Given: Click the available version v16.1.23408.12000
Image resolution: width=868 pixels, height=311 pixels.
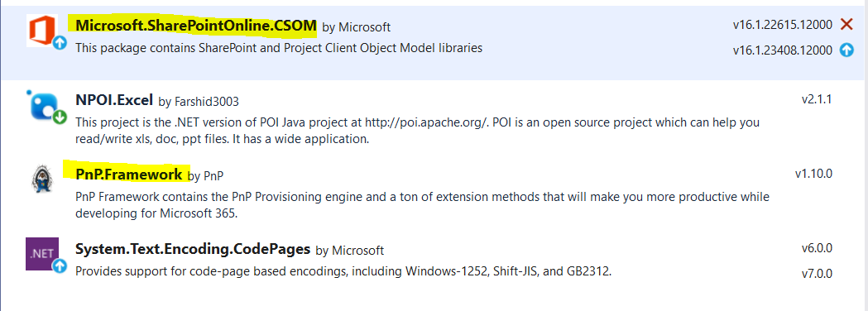Looking at the screenshot, I should (x=782, y=50).
